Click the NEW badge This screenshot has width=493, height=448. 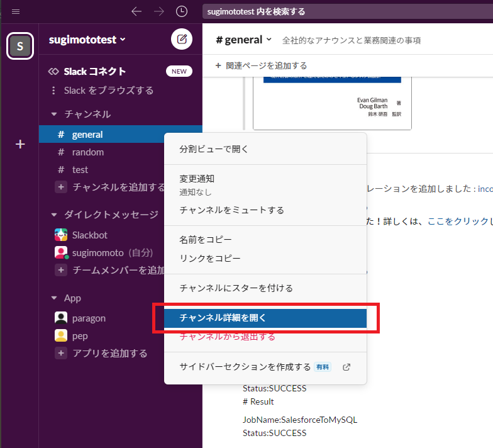179,72
